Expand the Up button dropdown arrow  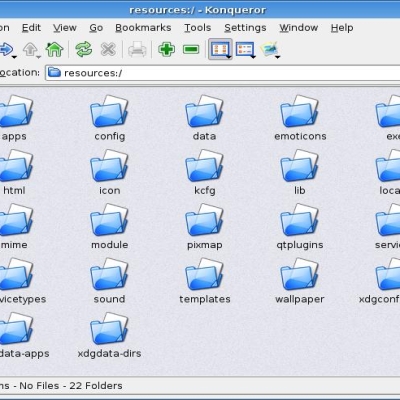click(38, 58)
